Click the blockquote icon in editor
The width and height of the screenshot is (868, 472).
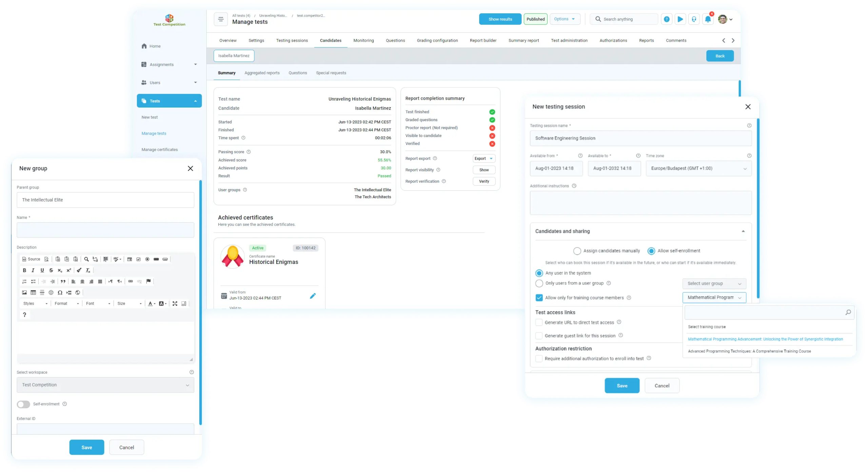63,281
